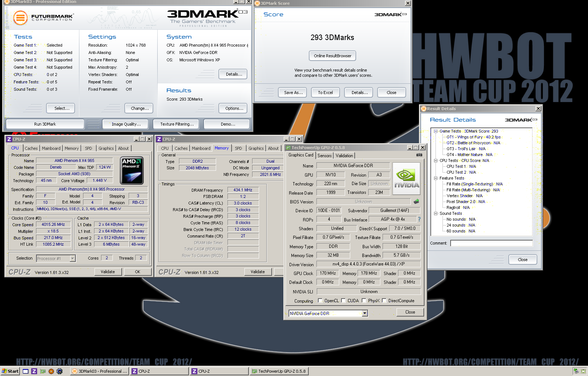Collapse the Sound Tests tree node
Viewport: 588px width, 376px height.
coord(435,213)
